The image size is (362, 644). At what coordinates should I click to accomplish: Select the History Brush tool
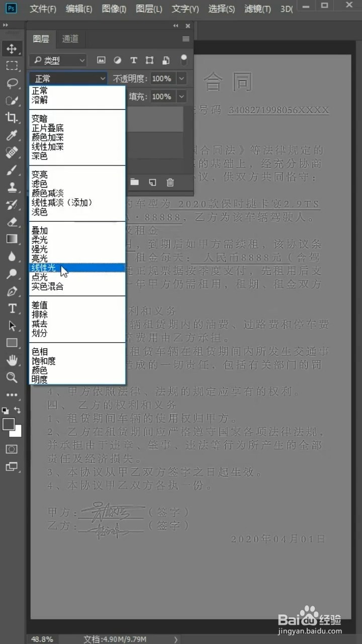(12, 204)
